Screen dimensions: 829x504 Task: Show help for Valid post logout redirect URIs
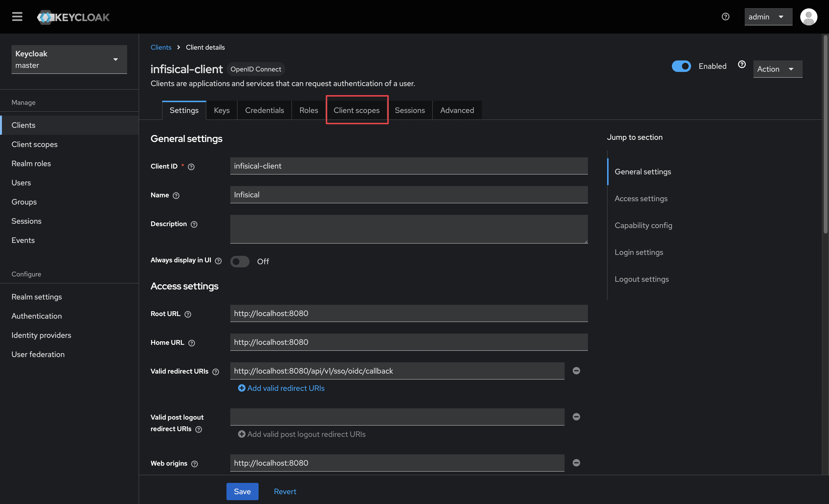click(x=199, y=429)
